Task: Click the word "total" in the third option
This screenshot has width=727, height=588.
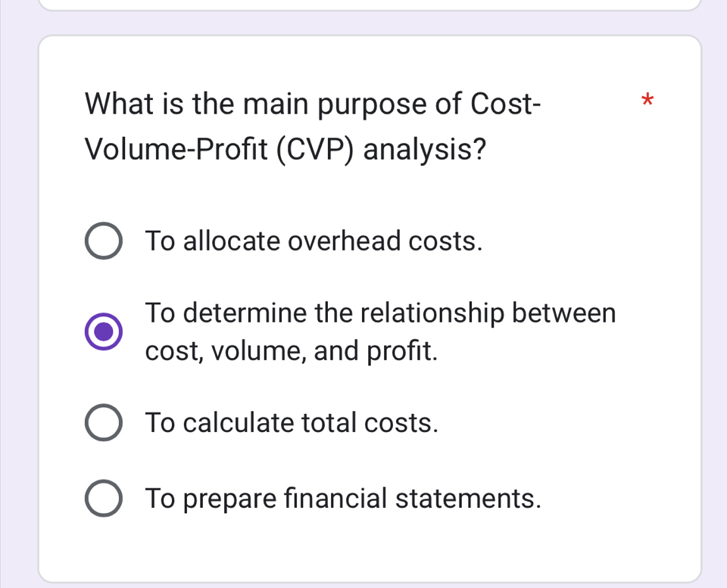Action: 329,422
